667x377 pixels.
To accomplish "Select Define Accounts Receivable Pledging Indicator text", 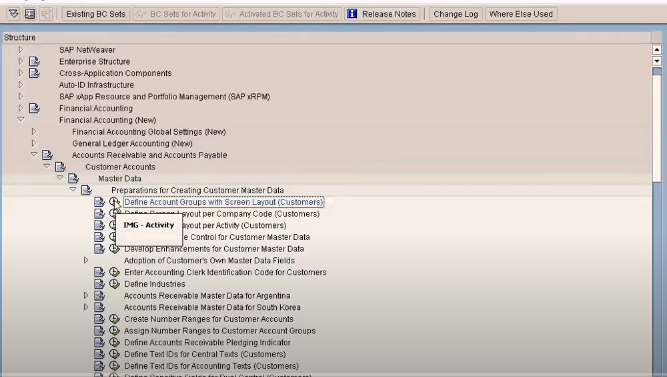I will coord(208,342).
